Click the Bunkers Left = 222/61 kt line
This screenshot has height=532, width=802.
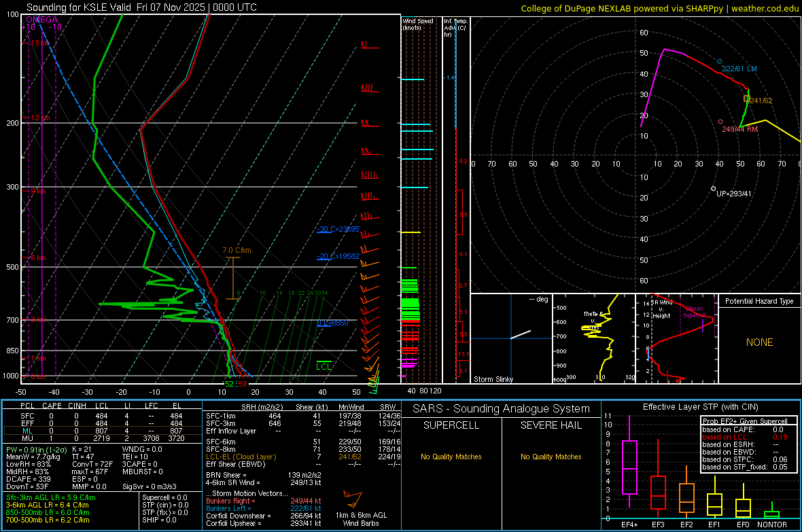coord(264,508)
